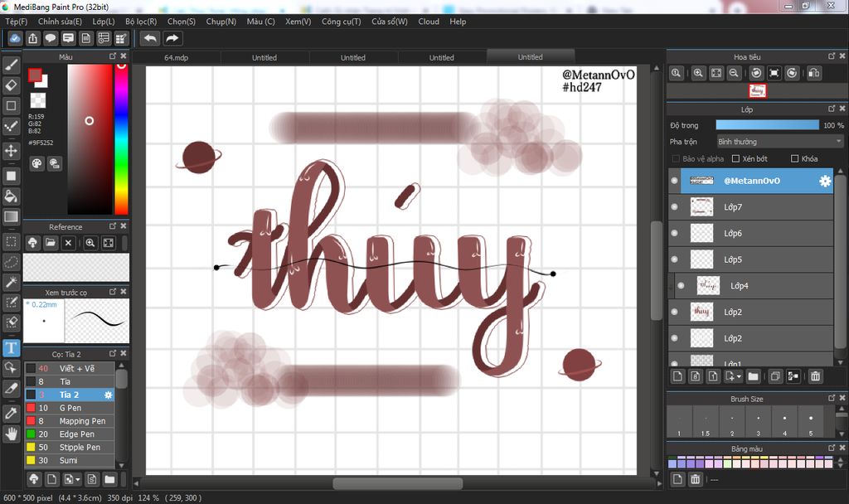849x504 pixels.
Task: Open the Tệp(F) menu
Action: click(x=17, y=22)
